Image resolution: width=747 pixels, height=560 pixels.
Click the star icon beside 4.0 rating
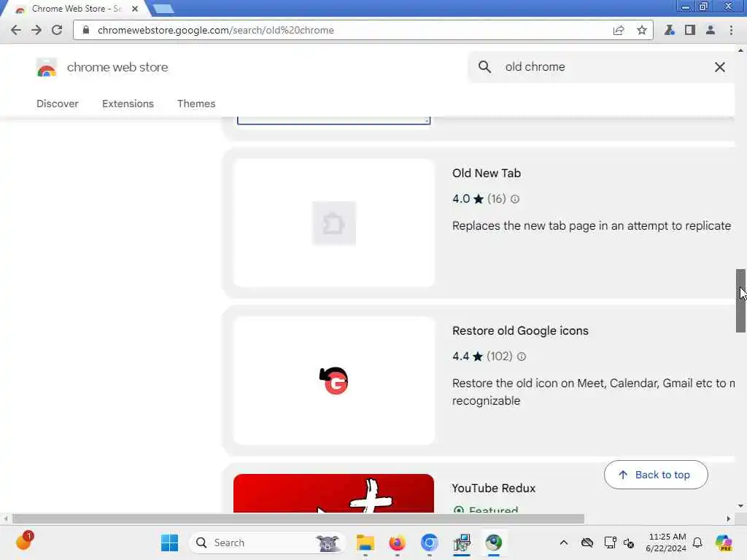pos(479,199)
